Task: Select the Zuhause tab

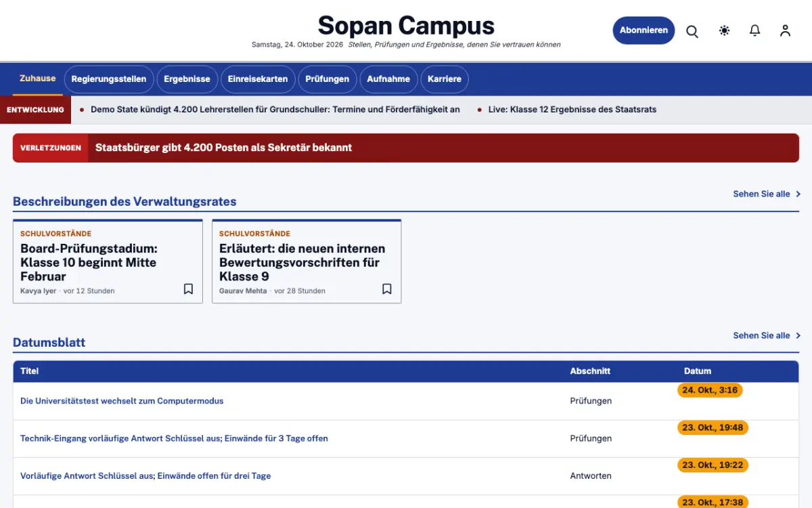Action: 38,79
